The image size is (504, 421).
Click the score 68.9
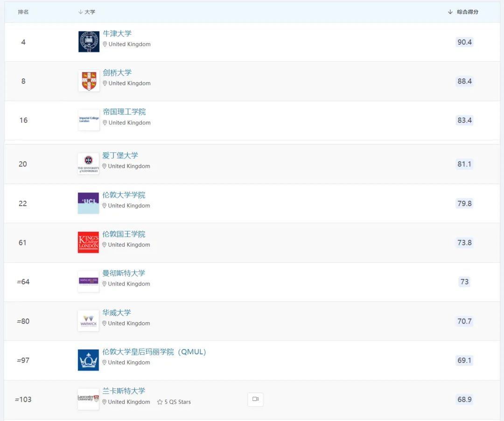[x=464, y=400]
